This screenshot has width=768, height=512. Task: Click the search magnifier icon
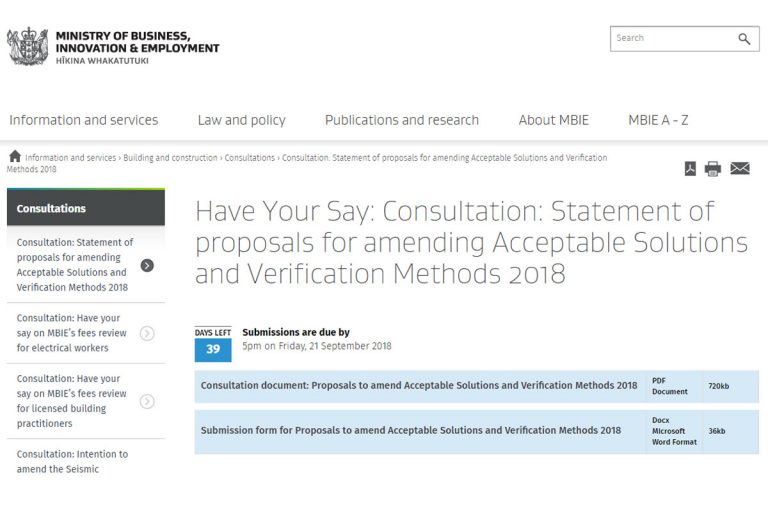(x=744, y=39)
